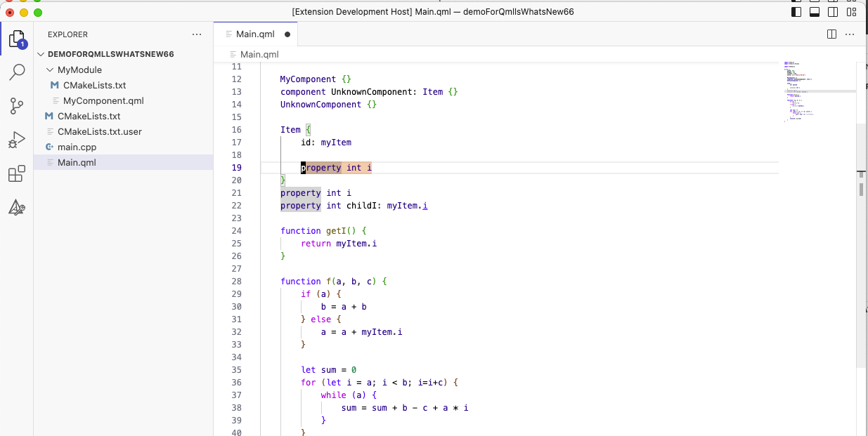
Task: Open the Extensions view
Action: (x=17, y=174)
